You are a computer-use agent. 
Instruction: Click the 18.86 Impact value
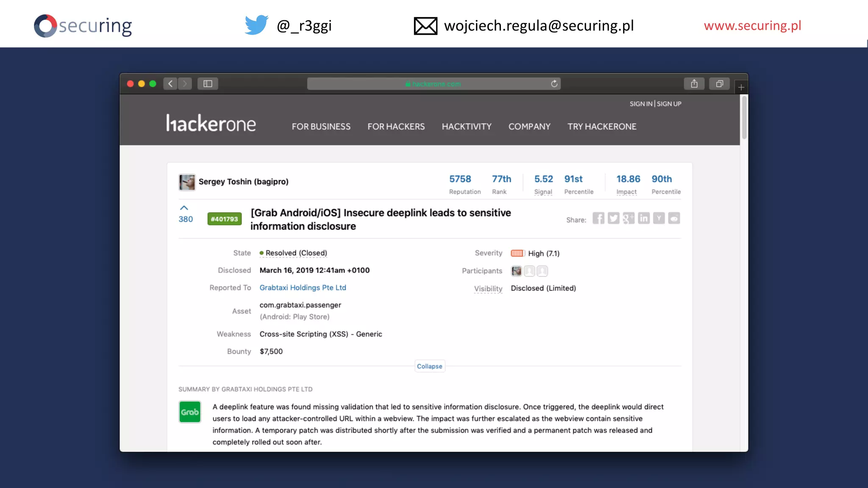628,179
